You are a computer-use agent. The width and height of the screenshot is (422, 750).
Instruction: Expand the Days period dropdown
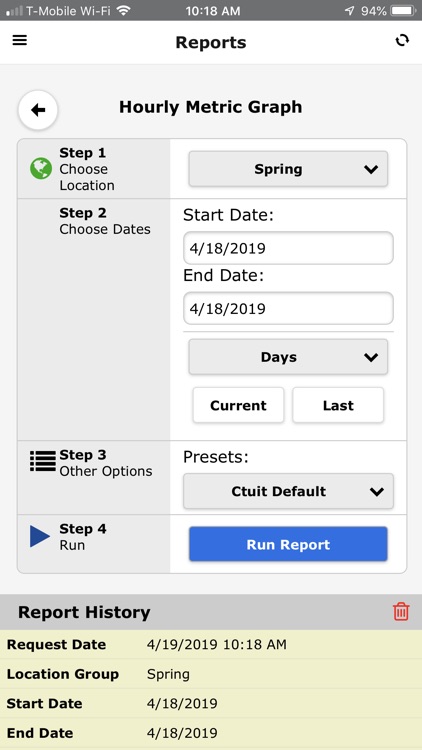click(288, 357)
